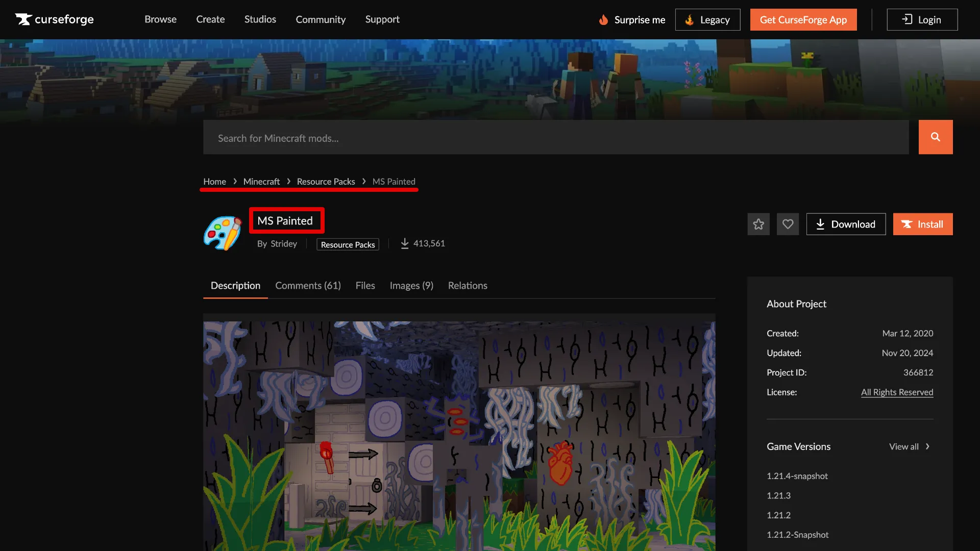Expand the breadcrumb Resource Packs link
Image resolution: width=980 pixels, height=551 pixels.
coord(326,182)
